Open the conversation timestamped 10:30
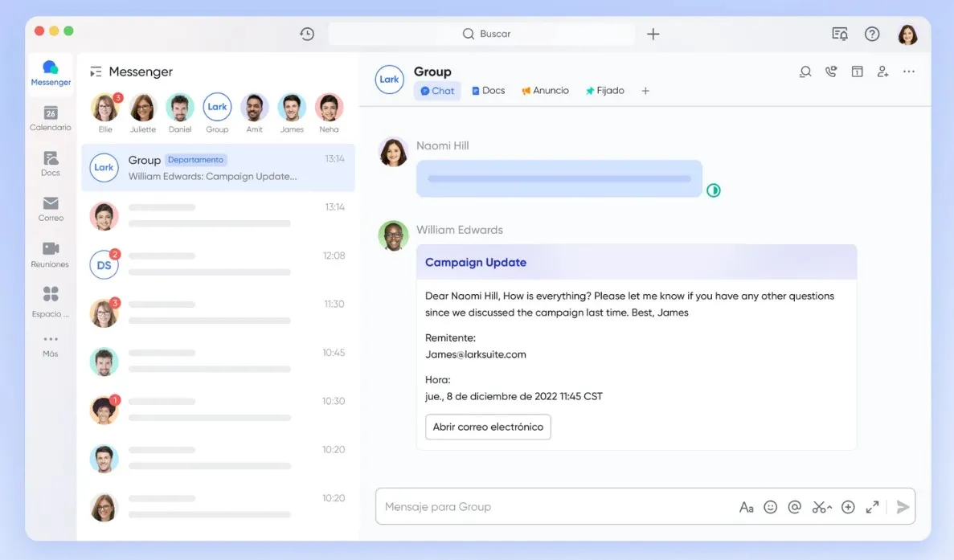 pos(218,411)
